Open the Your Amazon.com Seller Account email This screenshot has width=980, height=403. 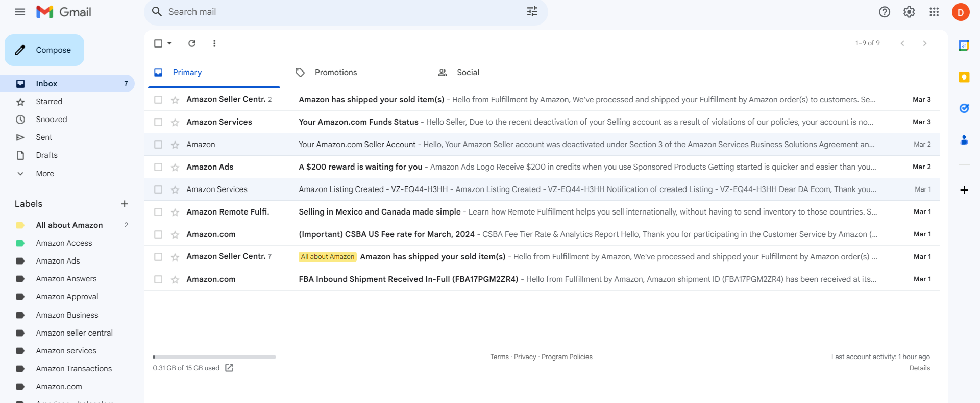(x=542, y=145)
